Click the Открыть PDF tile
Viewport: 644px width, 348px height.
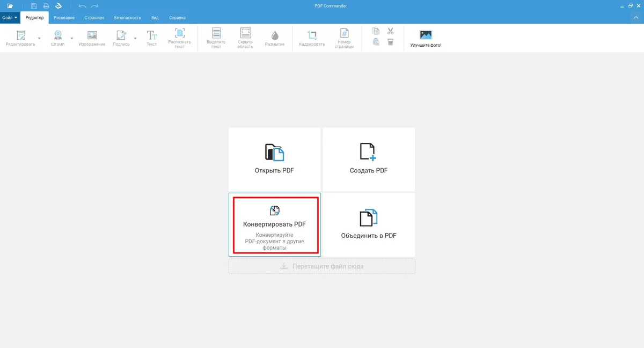point(274,160)
